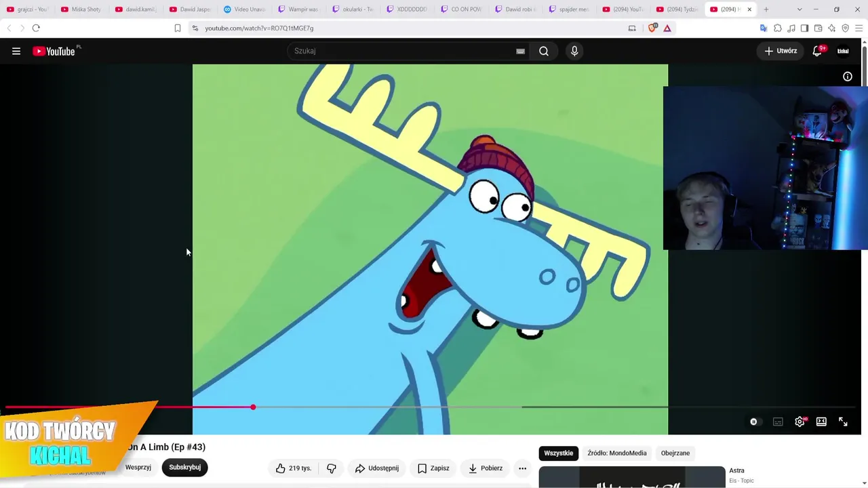Viewport: 868px width, 488px height.
Task: Open more actions three-dot menu
Action: tap(522, 468)
